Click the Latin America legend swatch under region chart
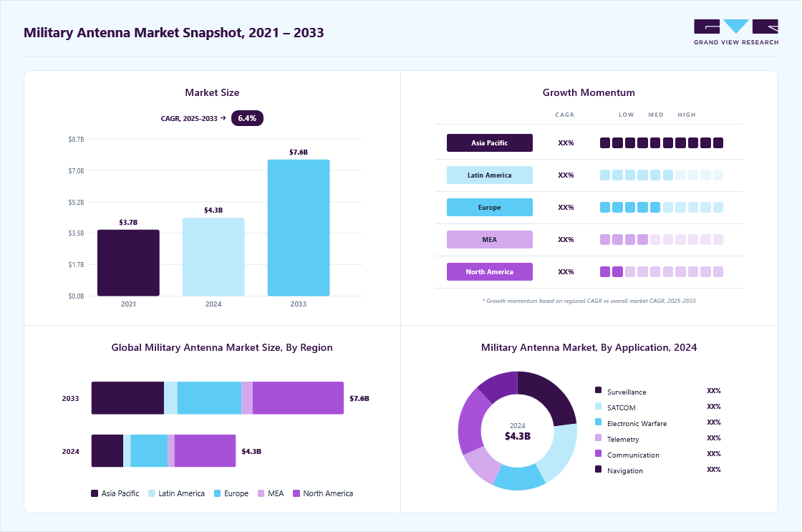Viewport: 802px width, 532px height. (151, 493)
